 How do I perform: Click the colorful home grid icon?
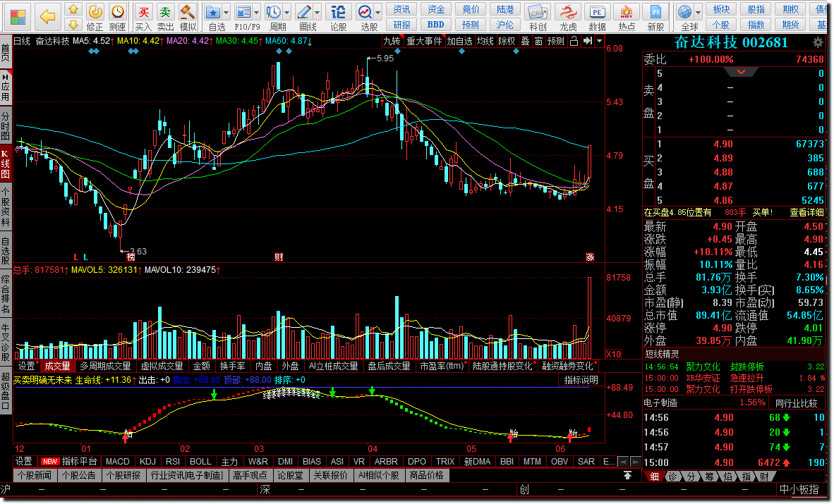point(17,16)
